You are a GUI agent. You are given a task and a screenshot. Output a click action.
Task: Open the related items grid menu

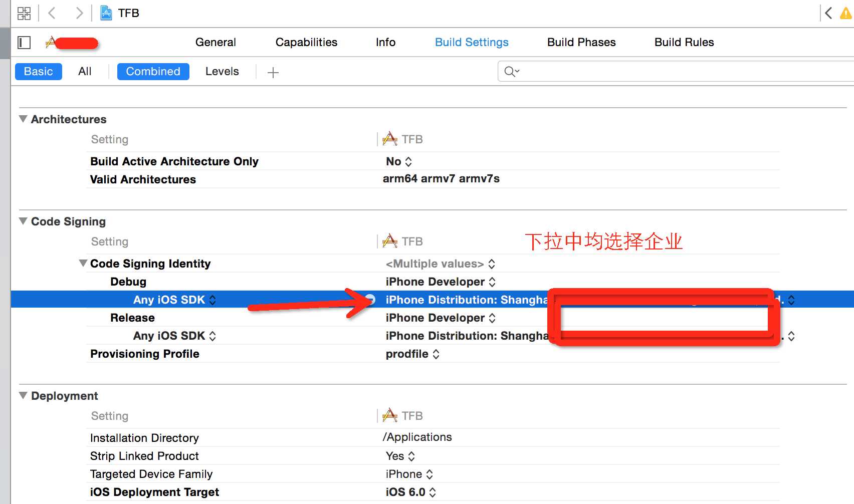tap(24, 13)
